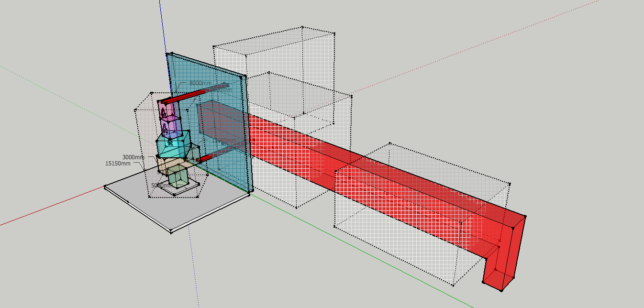Click the 8000mm dimension text
This screenshot has width=644, height=308.
coord(200,83)
